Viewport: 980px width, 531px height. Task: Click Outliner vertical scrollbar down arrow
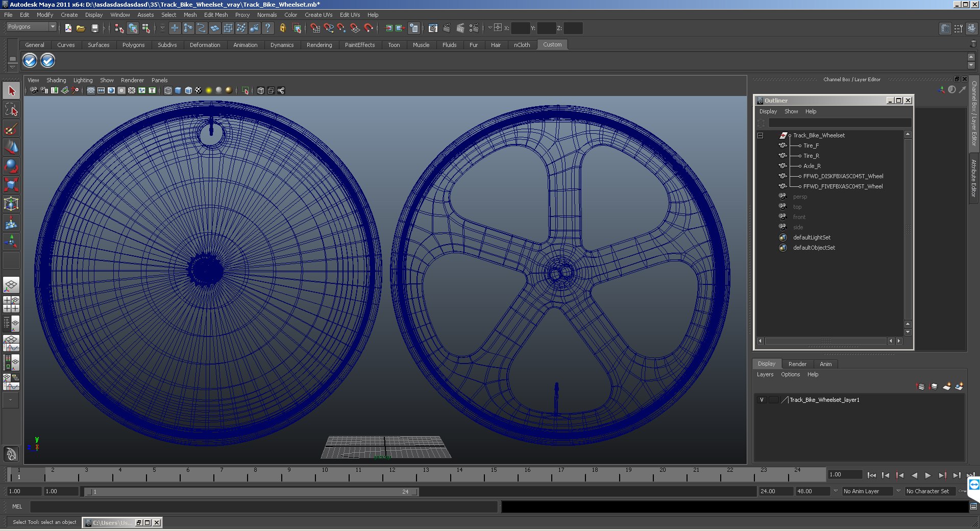[908, 332]
